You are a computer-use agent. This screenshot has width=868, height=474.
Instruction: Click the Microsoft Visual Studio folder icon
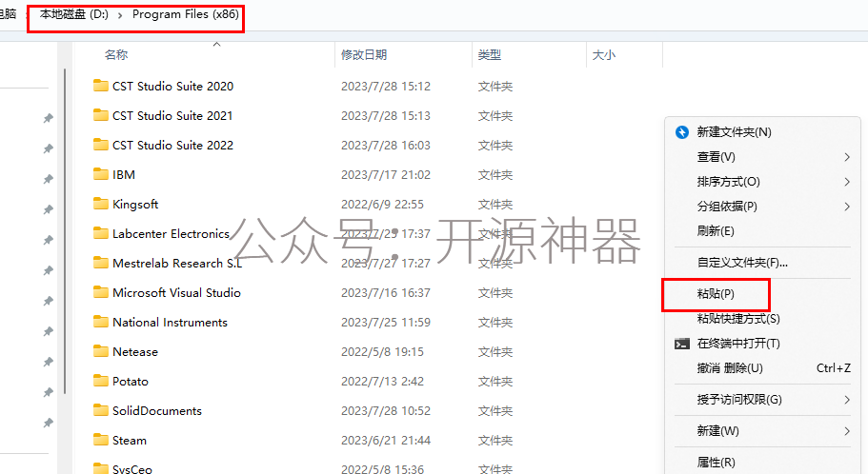(101, 292)
